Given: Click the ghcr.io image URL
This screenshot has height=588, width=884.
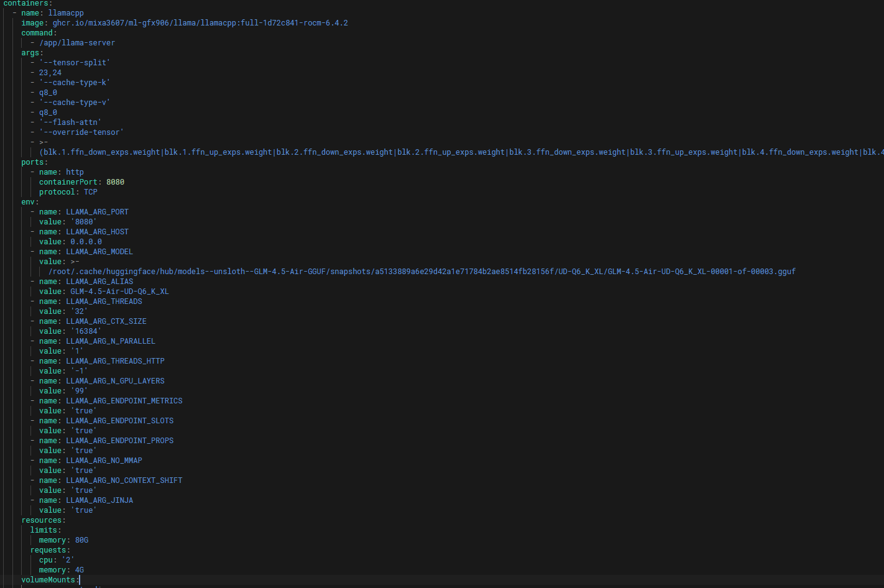Looking at the screenshot, I should (200, 23).
